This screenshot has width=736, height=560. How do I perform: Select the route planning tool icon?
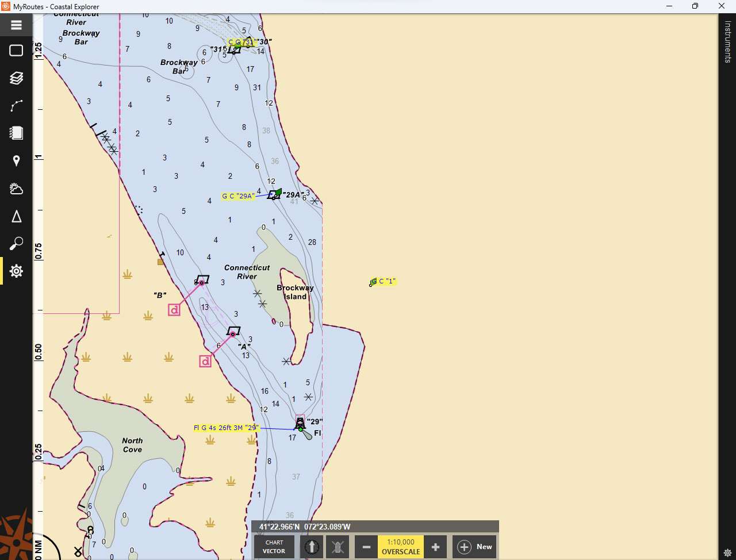16,106
